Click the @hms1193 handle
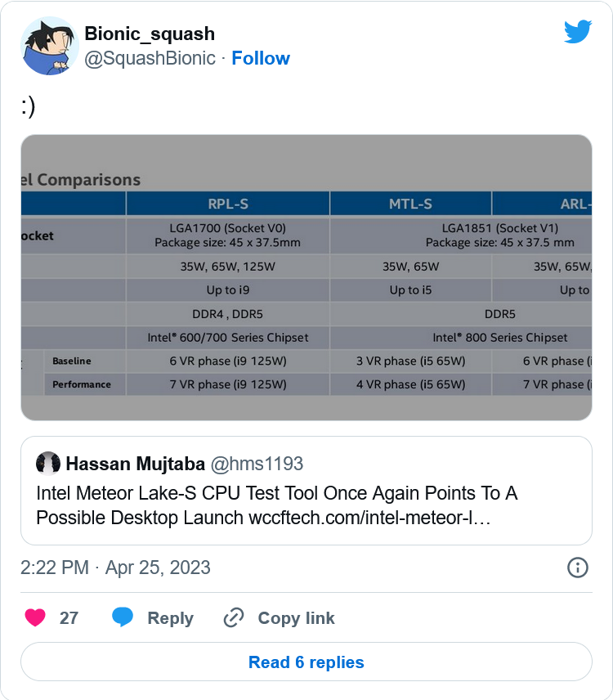 click(x=257, y=464)
